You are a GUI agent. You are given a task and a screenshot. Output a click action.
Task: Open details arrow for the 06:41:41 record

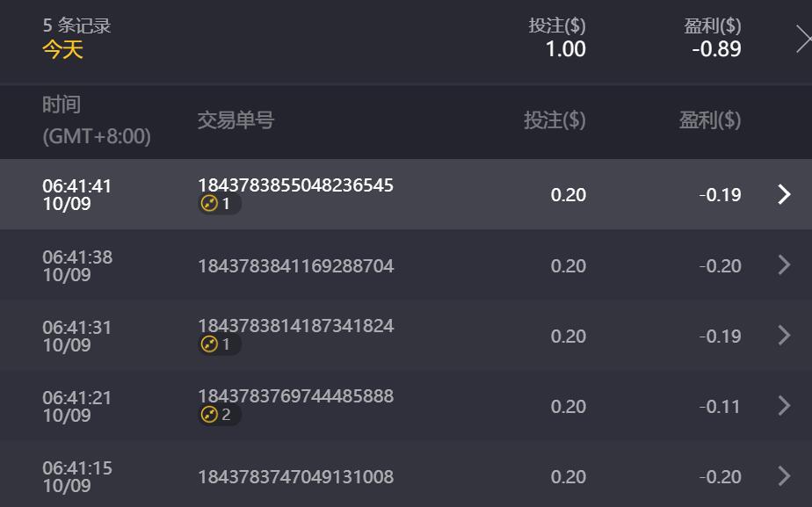[784, 194]
